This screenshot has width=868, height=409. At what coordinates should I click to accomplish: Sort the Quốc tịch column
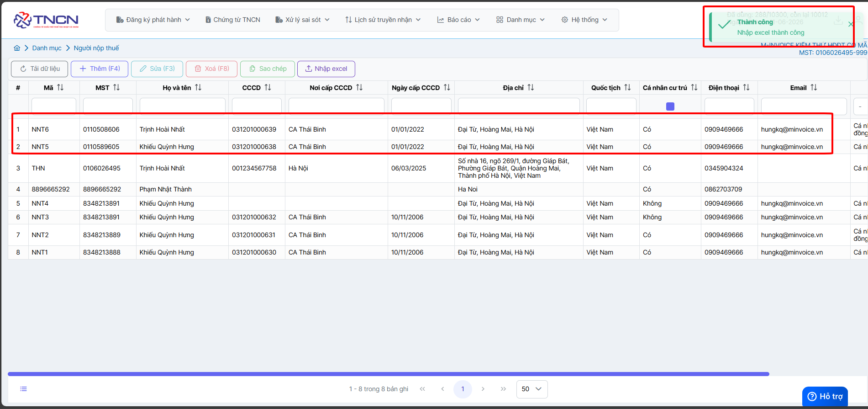[x=627, y=87]
